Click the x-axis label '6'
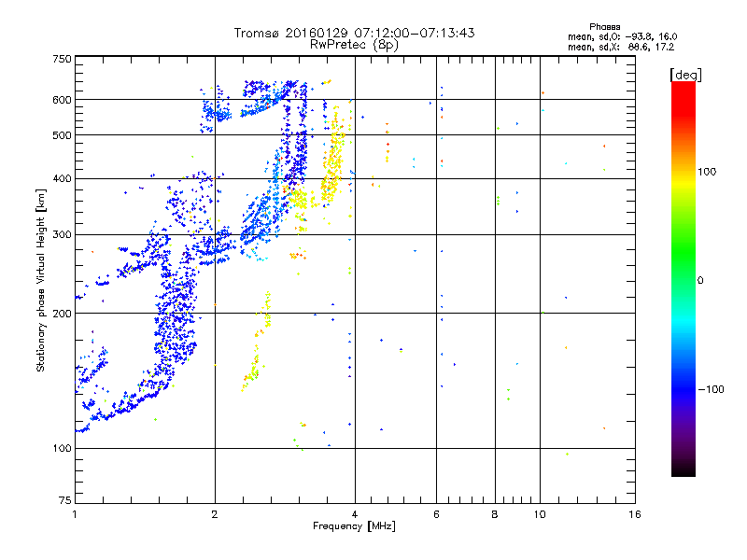 pyautogui.click(x=436, y=514)
